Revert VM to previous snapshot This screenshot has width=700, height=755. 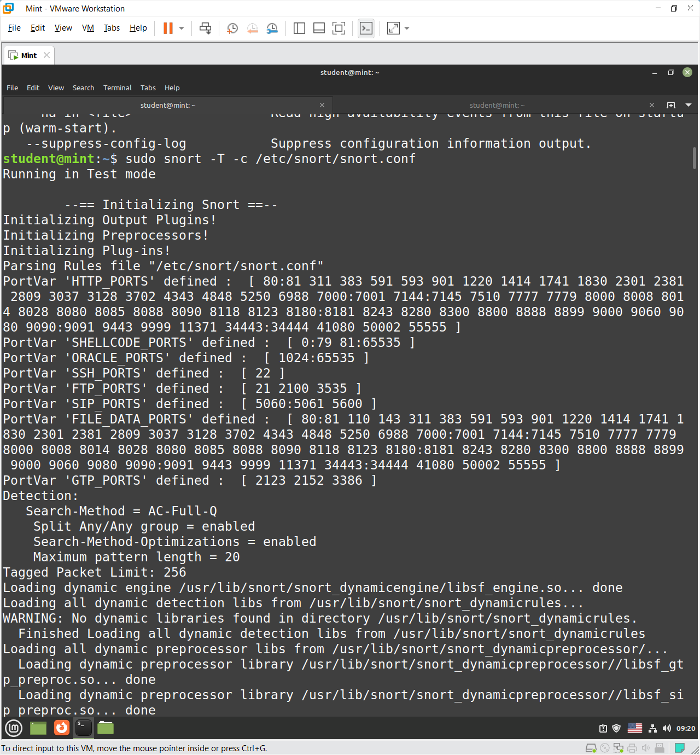pyautogui.click(x=252, y=28)
